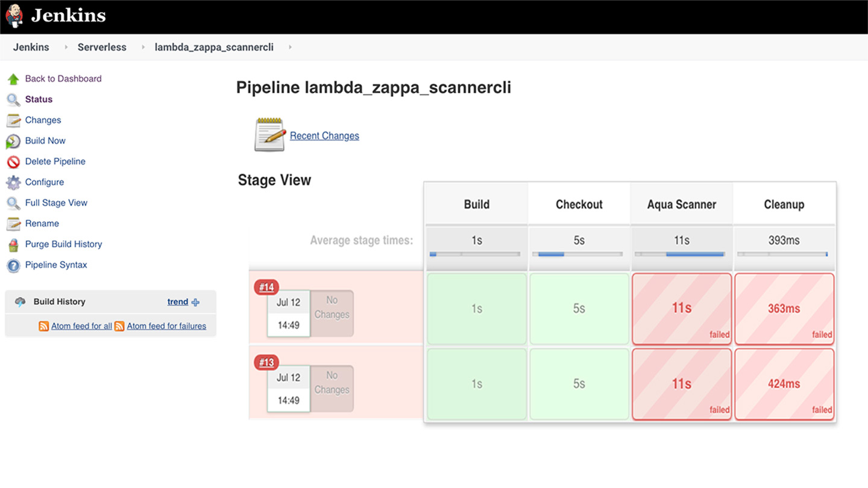
Task: Open build #14 badge
Action: pyautogui.click(x=266, y=287)
